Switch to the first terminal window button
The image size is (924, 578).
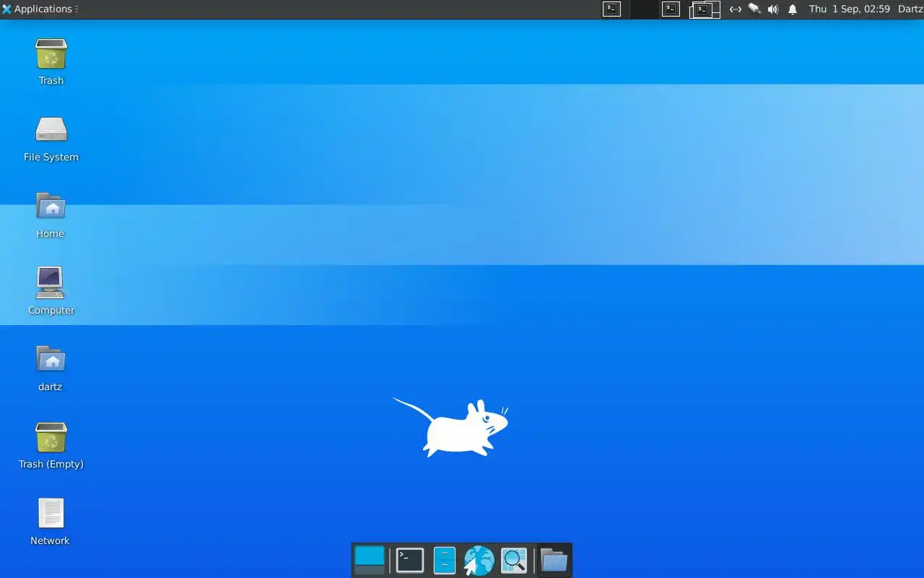pyautogui.click(x=611, y=9)
